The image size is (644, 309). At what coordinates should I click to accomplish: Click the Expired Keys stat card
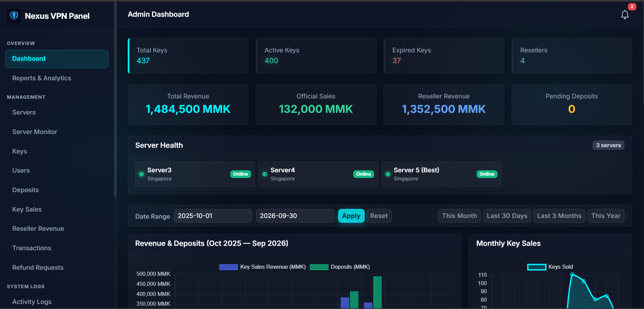[444, 56]
